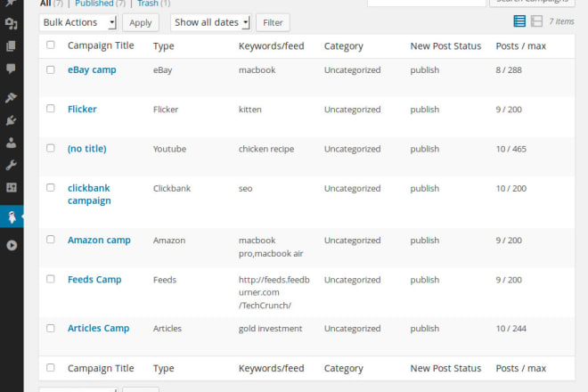Open the Show all dates dropdown
588x392 pixels.
[211, 22]
